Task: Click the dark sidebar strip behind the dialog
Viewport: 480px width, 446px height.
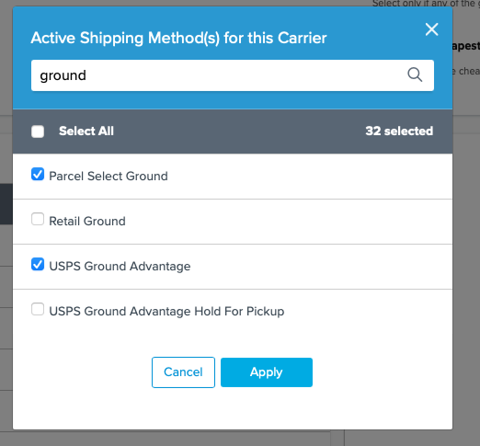Action: tap(6, 204)
